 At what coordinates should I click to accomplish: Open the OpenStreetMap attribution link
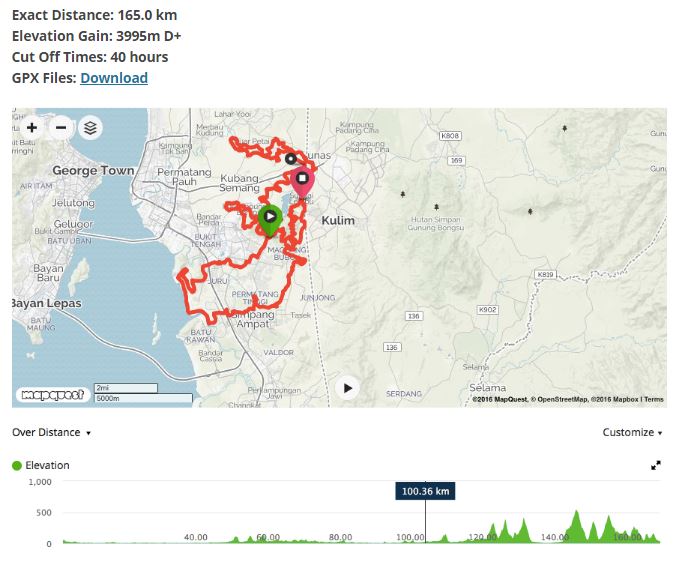coord(559,399)
